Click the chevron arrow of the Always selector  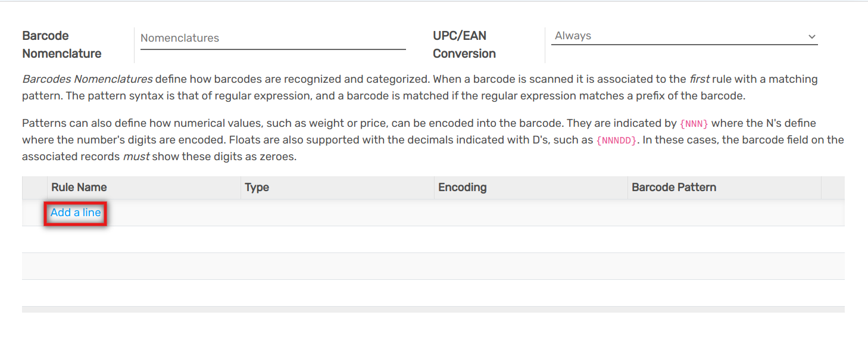(x=811, y=37)
